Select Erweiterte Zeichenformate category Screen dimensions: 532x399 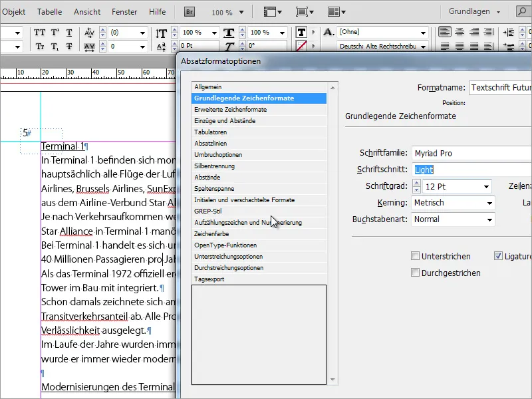coord(259,110)
